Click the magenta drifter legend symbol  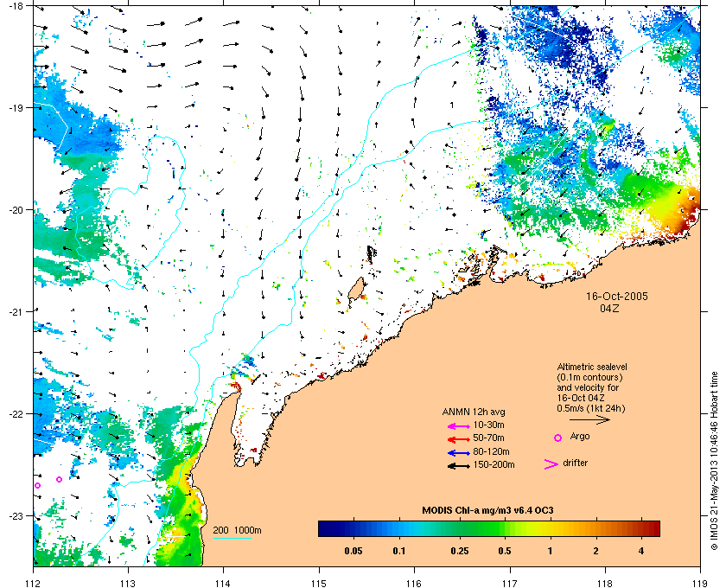[551, 464]
